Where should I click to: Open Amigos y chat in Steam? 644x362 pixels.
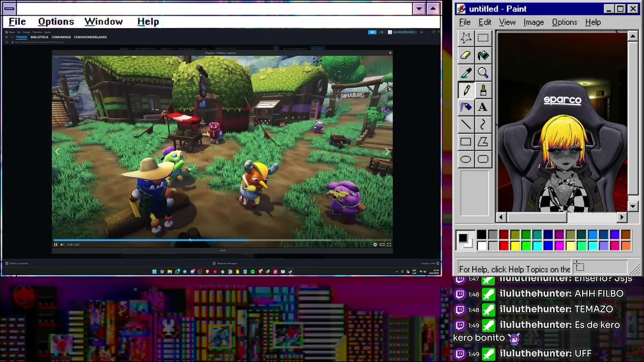pyautogui.click(x=430, y=263)
